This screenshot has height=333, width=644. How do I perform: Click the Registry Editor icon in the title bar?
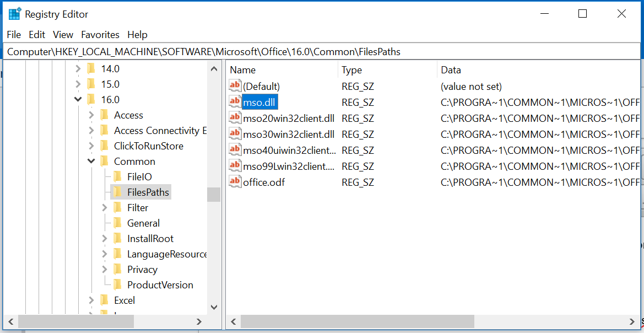[x=15, y=13]
